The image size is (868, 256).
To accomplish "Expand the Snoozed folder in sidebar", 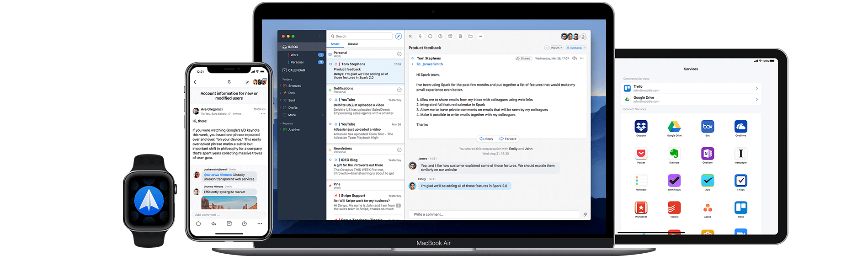I will tap(281, 85).
